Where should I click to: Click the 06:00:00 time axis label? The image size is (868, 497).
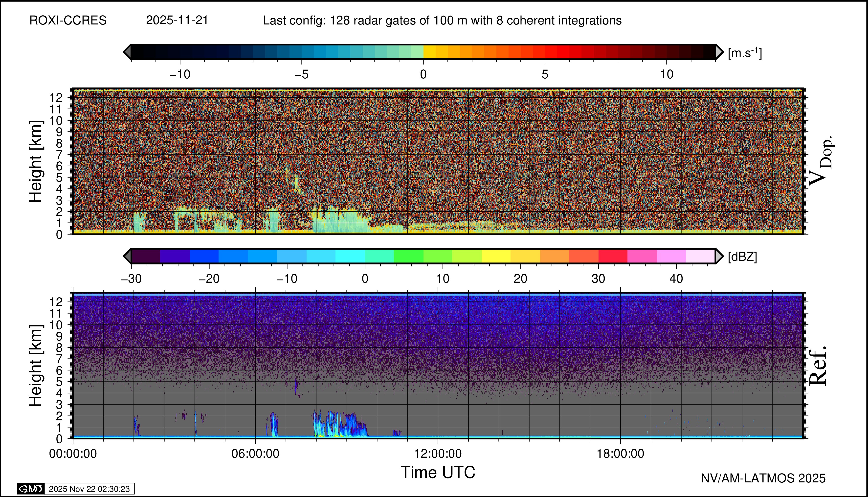point(255,454)
